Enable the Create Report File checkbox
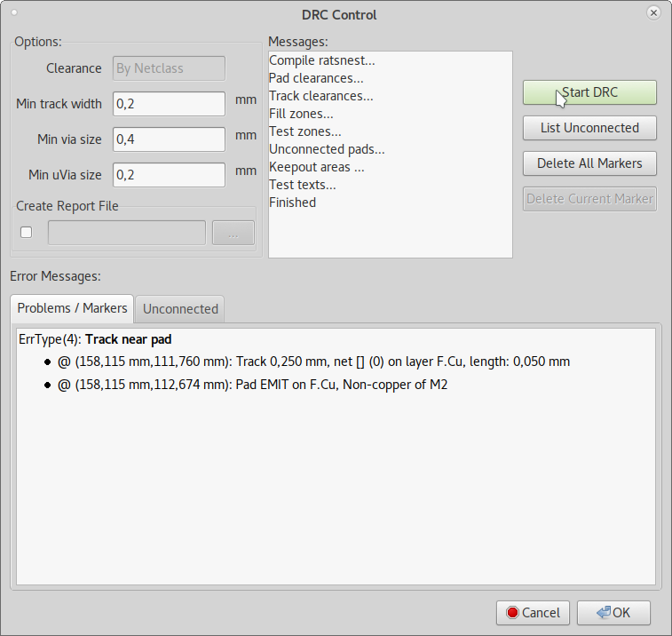Viewport: 672px width, 636px height. click(26, 233)
